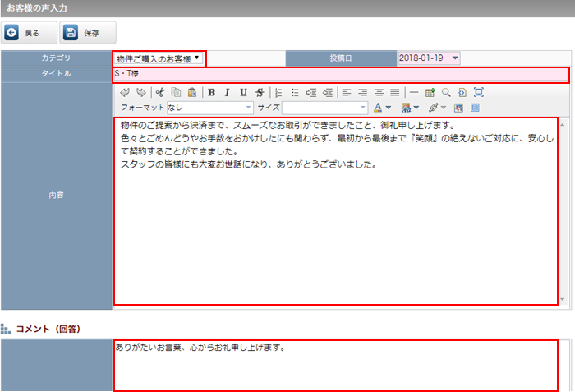Open the フォーマット format dropdown
Image resolution: width=575 pixels, height=392 pixels.
click(x=209, y=108)
